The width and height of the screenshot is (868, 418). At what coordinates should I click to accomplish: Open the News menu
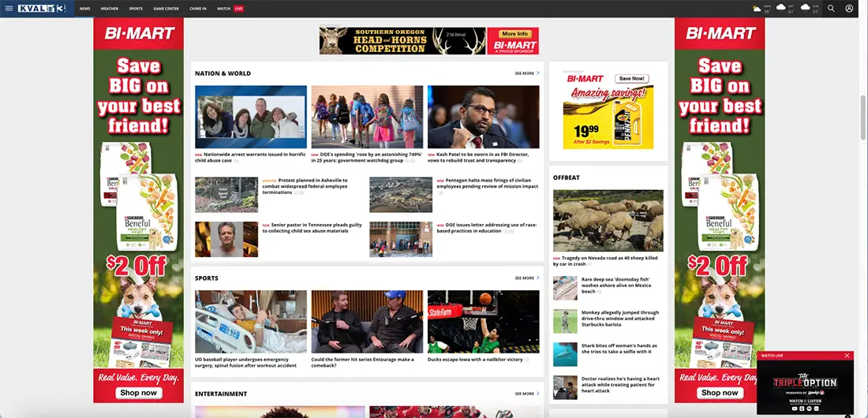click(x=84, y=9)
